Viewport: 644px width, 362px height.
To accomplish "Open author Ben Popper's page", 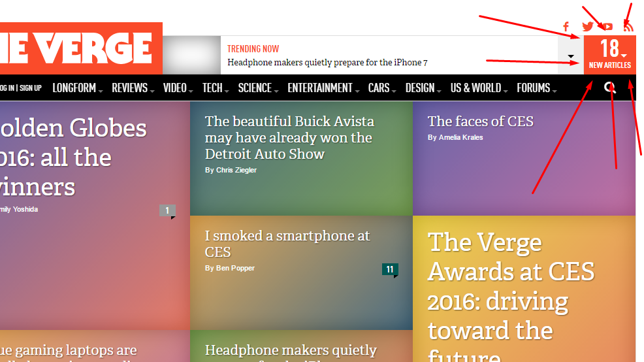I will [x=235, y=268].
